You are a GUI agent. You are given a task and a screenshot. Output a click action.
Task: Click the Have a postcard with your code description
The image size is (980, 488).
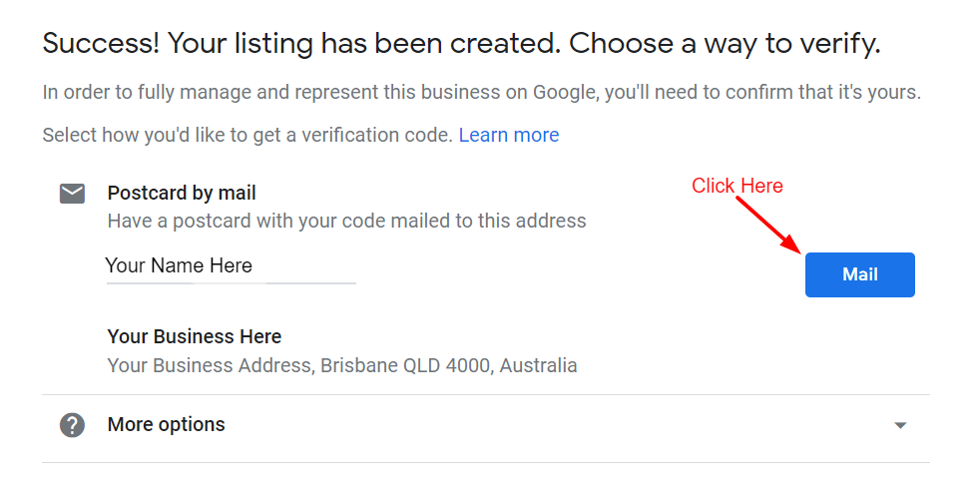(347, 221)
